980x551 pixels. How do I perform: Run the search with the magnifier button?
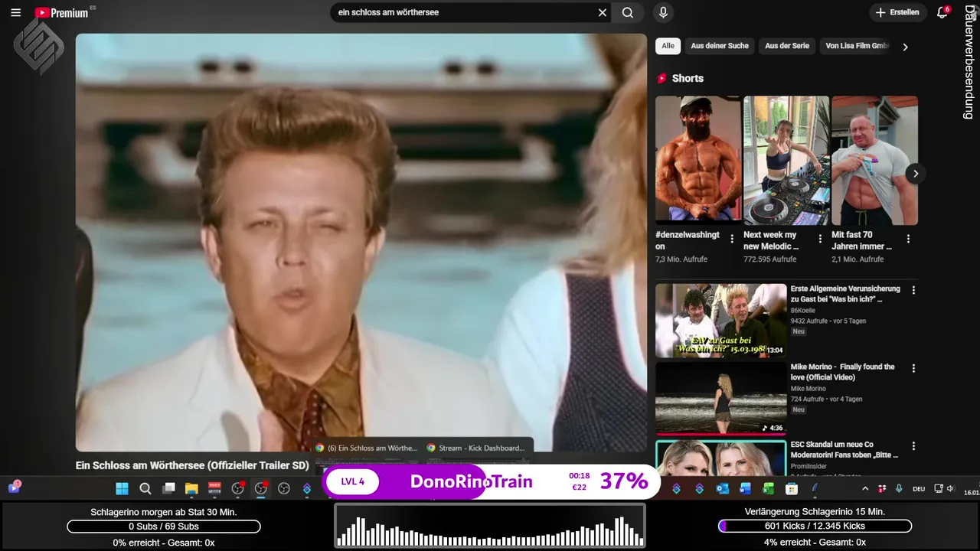628,12
